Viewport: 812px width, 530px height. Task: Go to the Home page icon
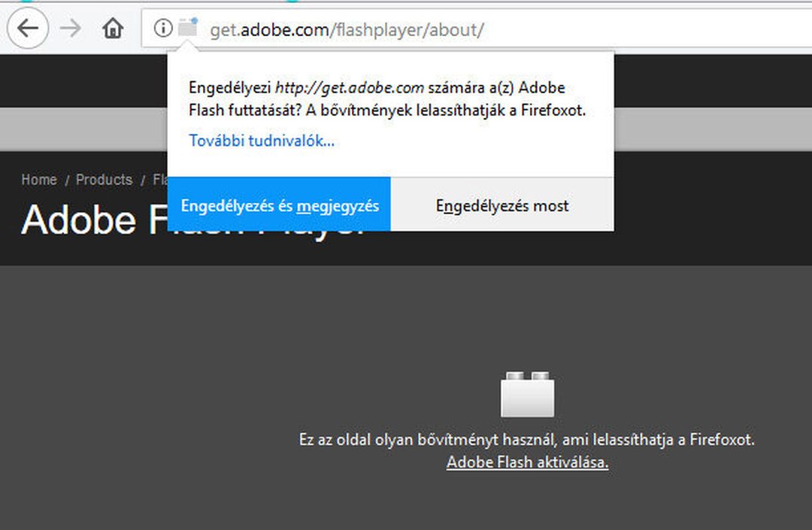coord(112,28)
